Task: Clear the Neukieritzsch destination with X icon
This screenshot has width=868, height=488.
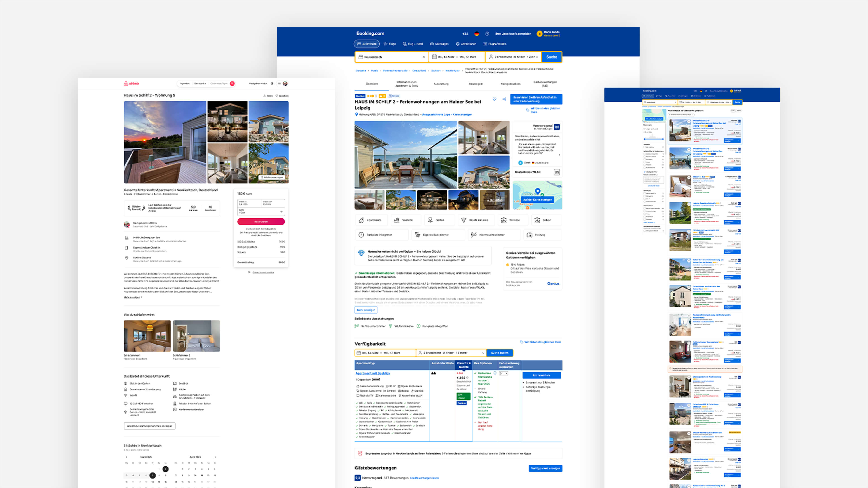Action: coord(424,57)
